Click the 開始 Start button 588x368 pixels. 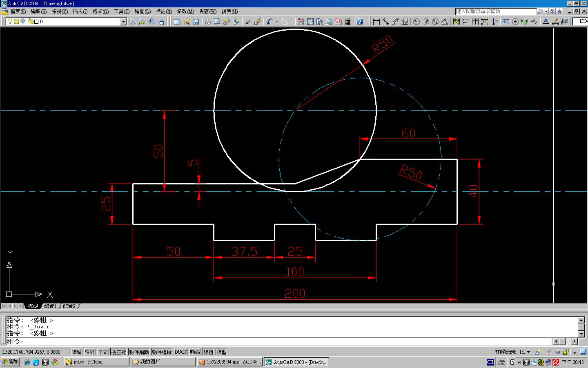pyautogui.click(x=11, y=362)
